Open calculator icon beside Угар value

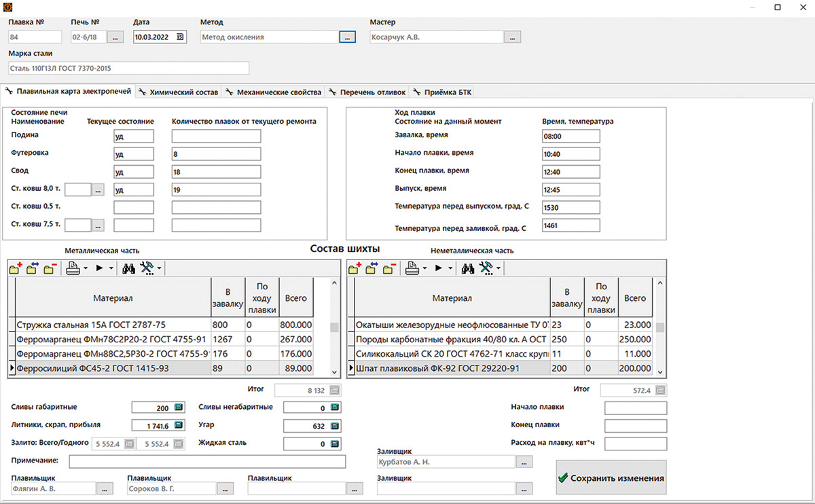click(334, 426)
